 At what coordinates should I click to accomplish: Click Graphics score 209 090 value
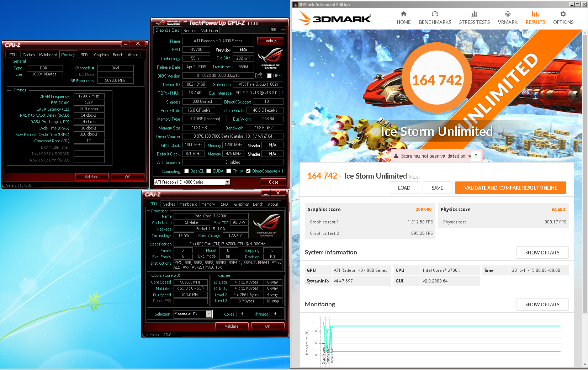(x=423, y=210)
